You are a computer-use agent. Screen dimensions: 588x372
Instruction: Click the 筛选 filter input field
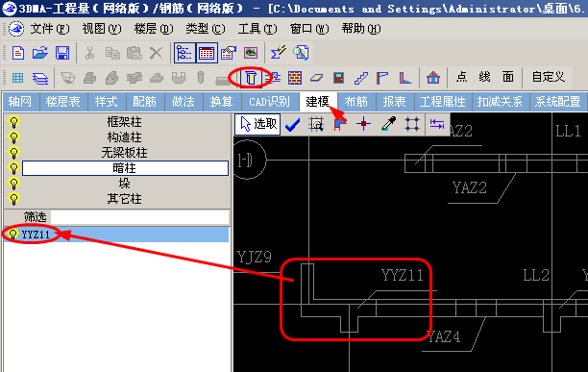click(139, 216)
